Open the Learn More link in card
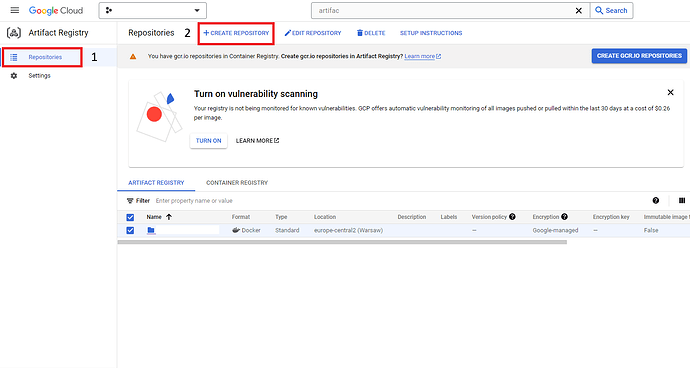Image resolution: width=690 pixels, height=368 pixels. (x=257, y=141)
